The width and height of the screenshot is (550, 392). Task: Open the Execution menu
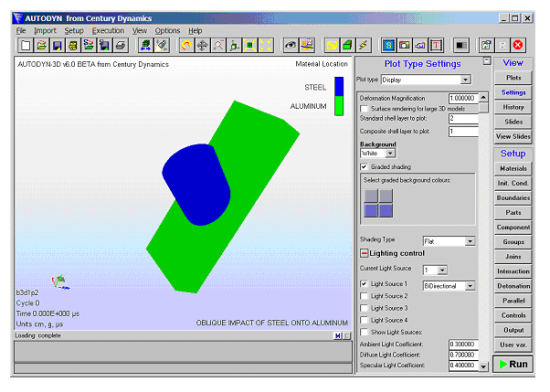(108, 31)
